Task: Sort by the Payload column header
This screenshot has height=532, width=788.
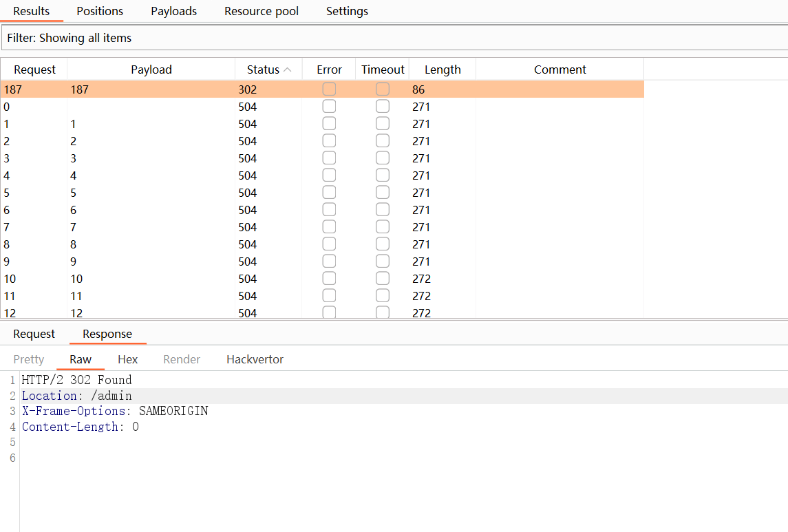Action: [x=151, y=70]
